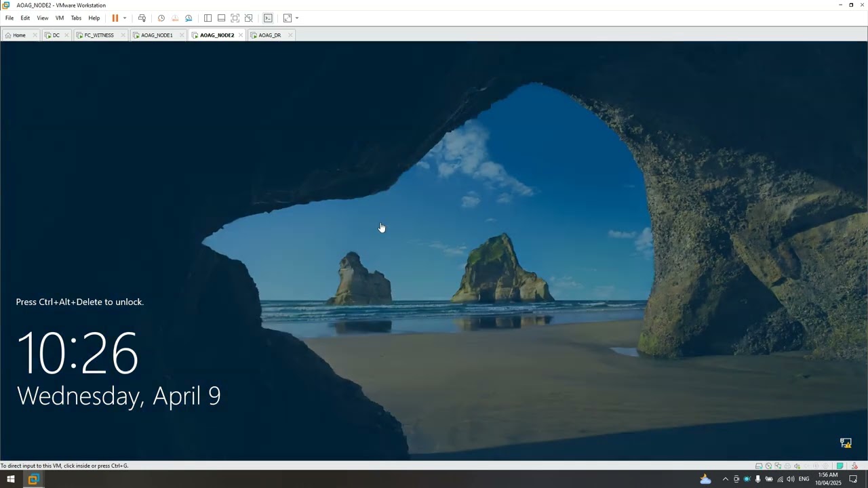Close the FC_WITNESS tab
The height and width of the screenshot is (488, 868).
pos(123,35)
